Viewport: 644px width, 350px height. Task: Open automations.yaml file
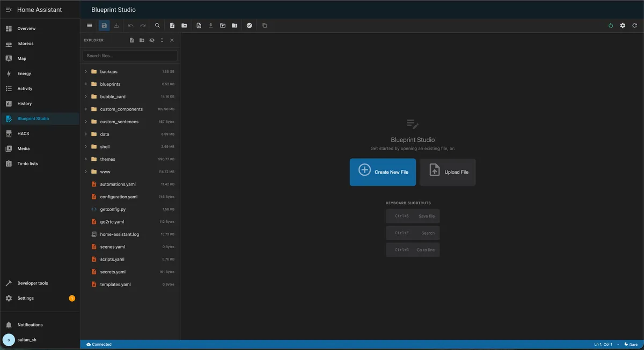(130, 184)
